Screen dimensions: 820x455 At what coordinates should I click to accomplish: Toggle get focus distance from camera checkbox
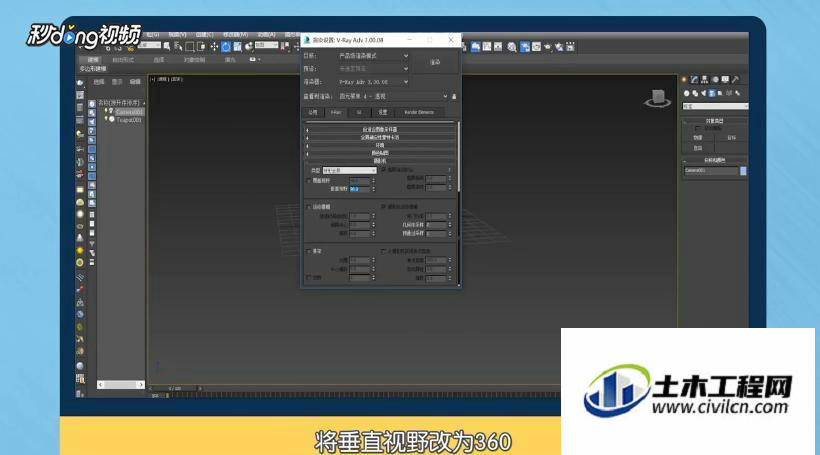point(382,251)
